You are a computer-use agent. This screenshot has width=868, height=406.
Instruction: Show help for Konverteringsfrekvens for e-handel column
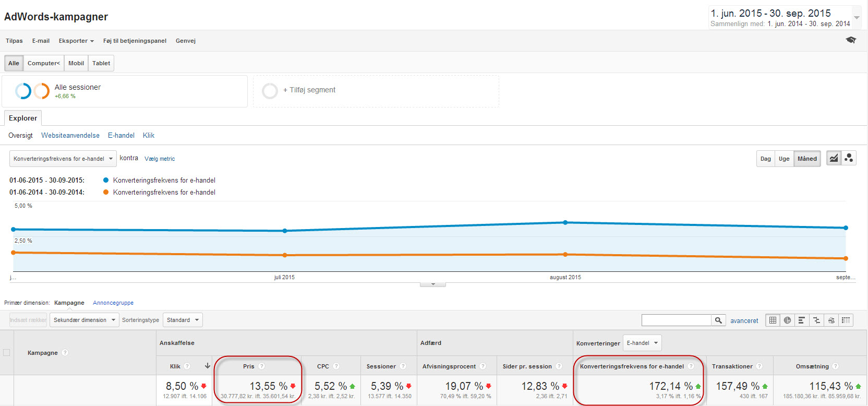691,366
